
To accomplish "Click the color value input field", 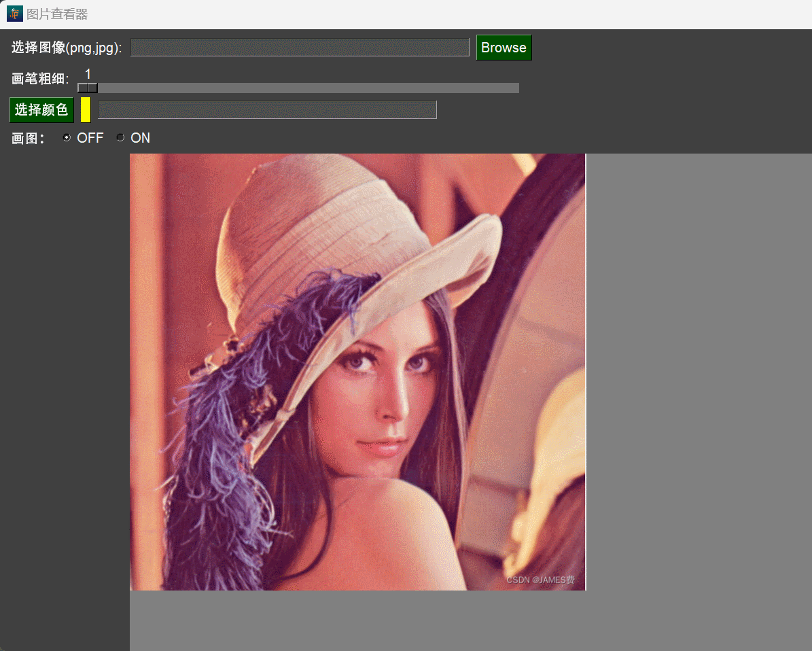I will [267, 110].
